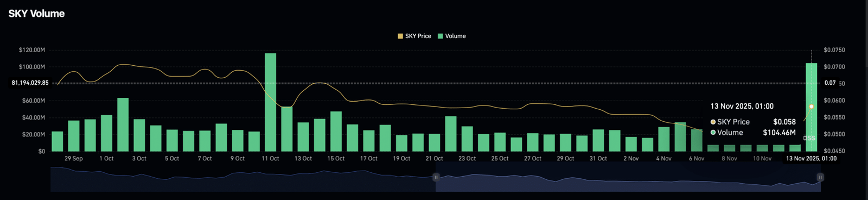Select the volume bar above 17 Oct
Viewport: 868px width, 200px height.
[369, 141]
